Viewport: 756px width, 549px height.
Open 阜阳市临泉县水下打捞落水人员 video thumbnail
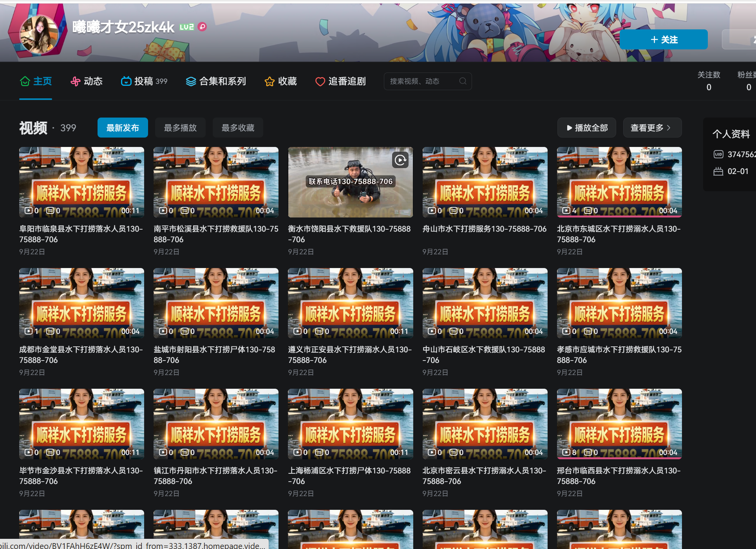81,182
